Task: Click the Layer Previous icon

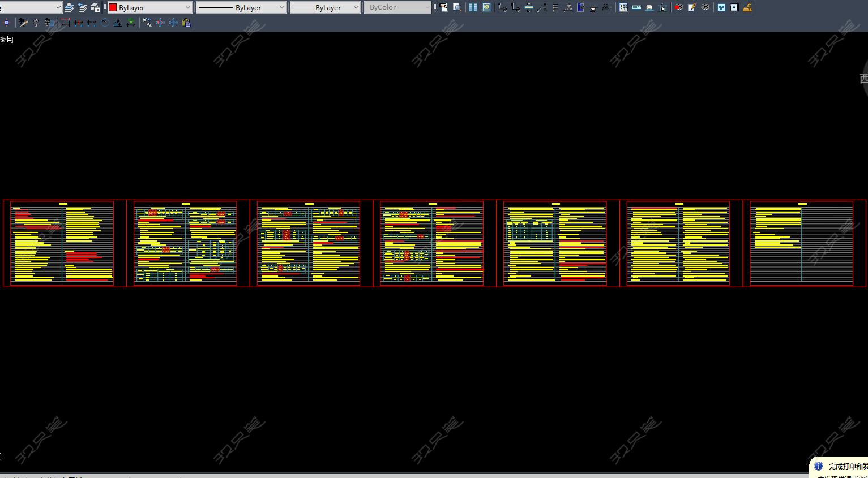Action: pyautogui.click(x=82, y=7)
